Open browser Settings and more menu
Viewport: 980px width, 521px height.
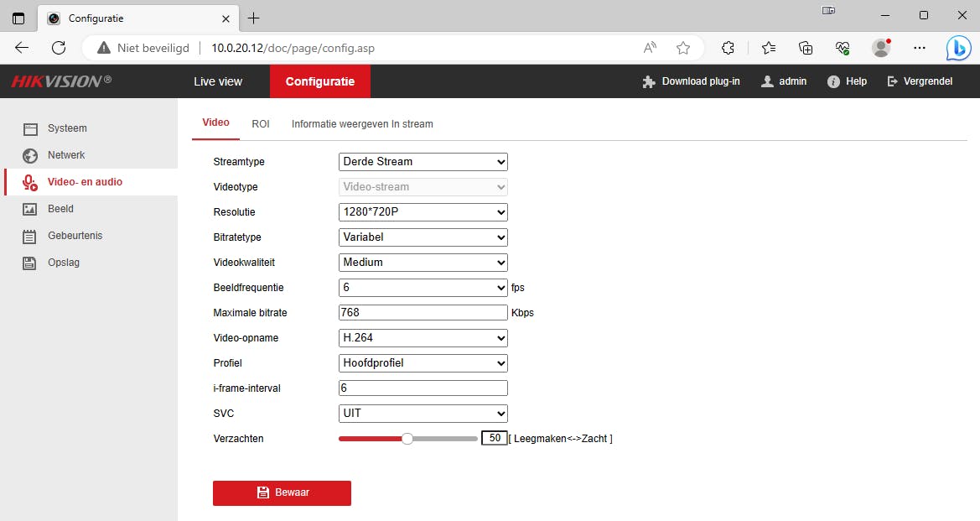point(920,48)
